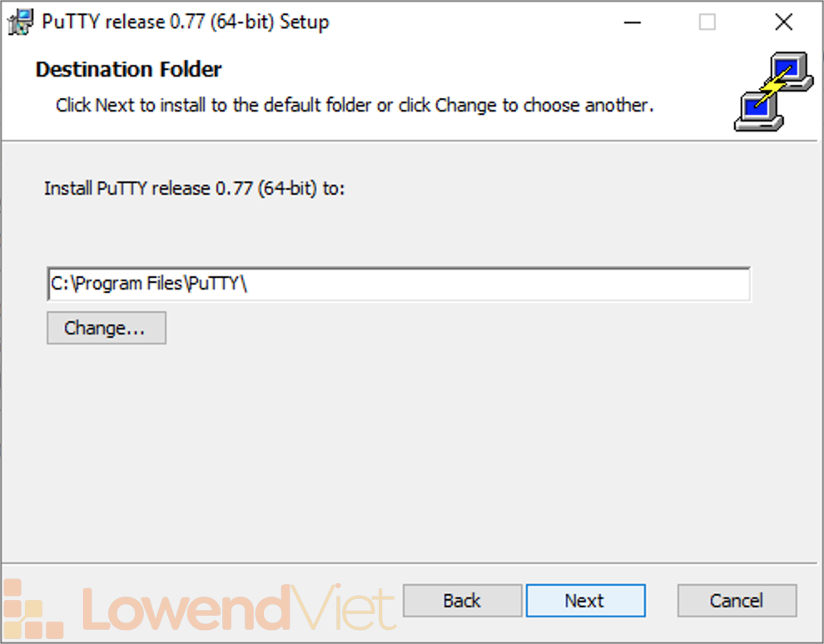
Task: Click the "Install PuTTY release 0.77" label
Action: tap(194, 189)
